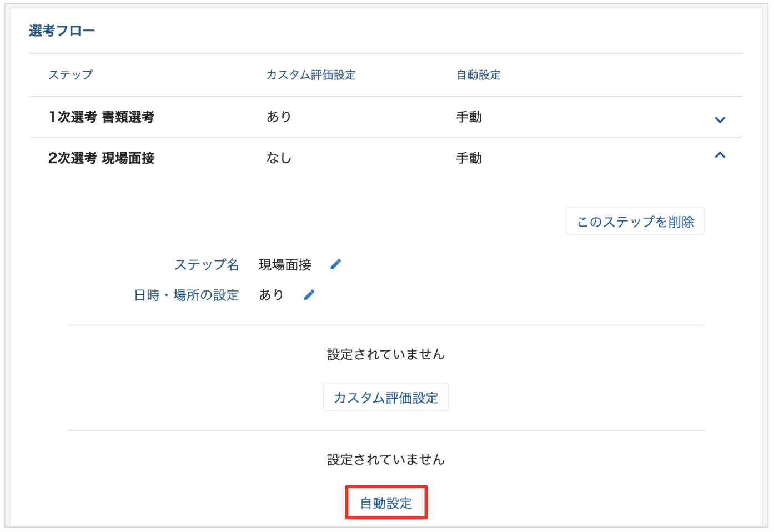Click the 現場面接 step name value
The image size is (774, 532).
point(285,265)
